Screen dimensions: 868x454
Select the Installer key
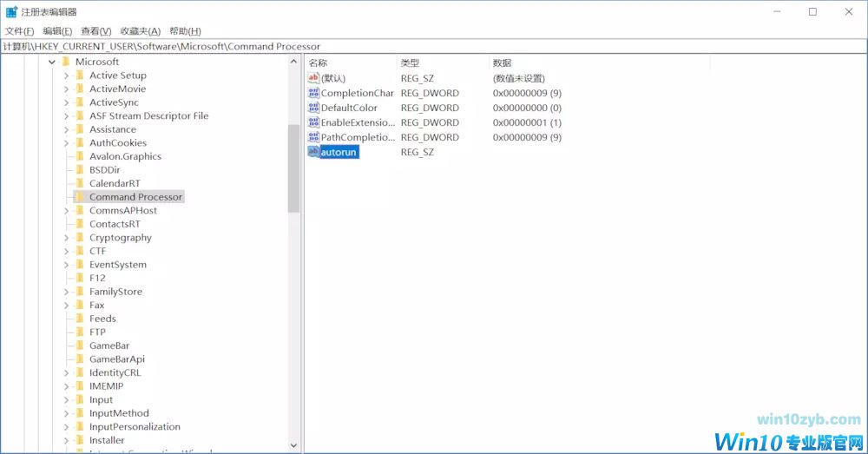click(x=107, y=440)
